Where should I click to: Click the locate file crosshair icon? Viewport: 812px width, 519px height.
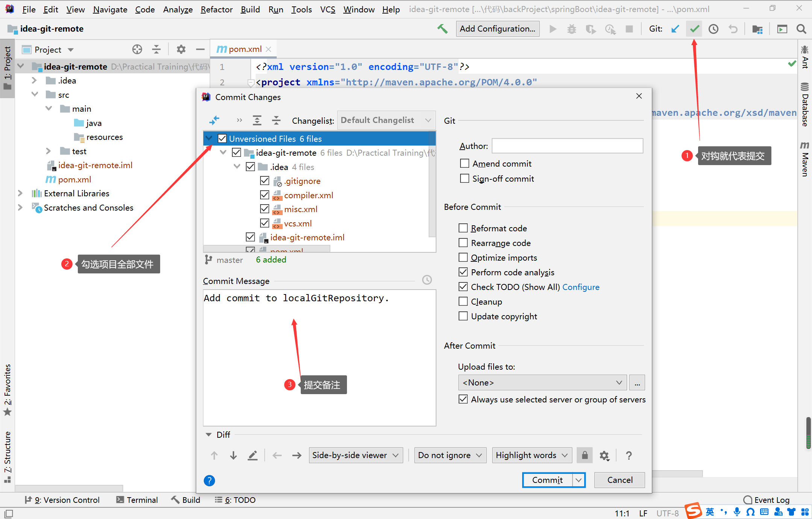point(137,49)
